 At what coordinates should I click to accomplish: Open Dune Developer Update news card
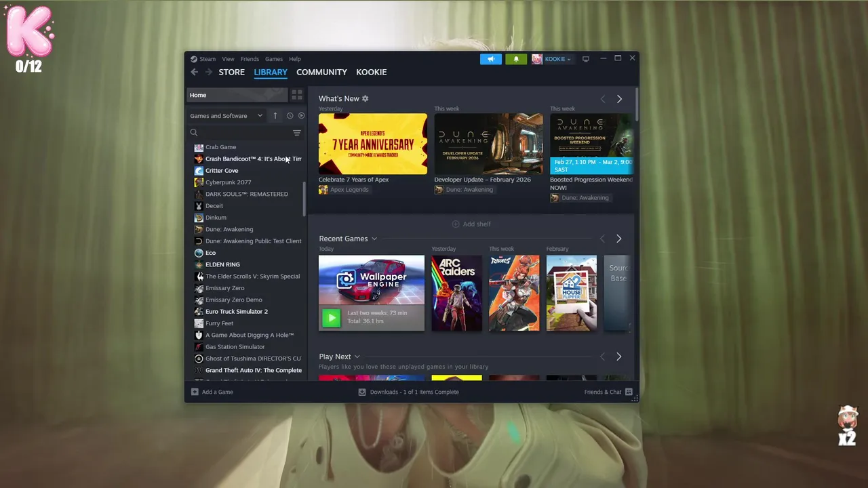[488, 144]
